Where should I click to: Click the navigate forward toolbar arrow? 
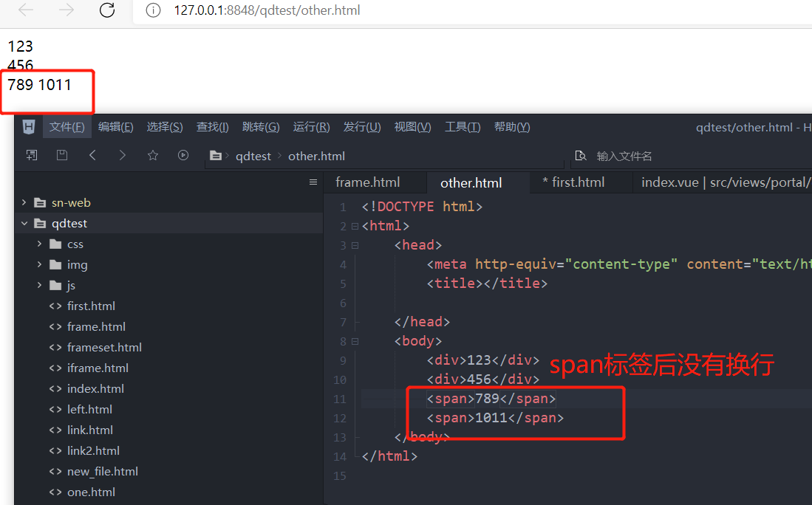click(122, 155)
